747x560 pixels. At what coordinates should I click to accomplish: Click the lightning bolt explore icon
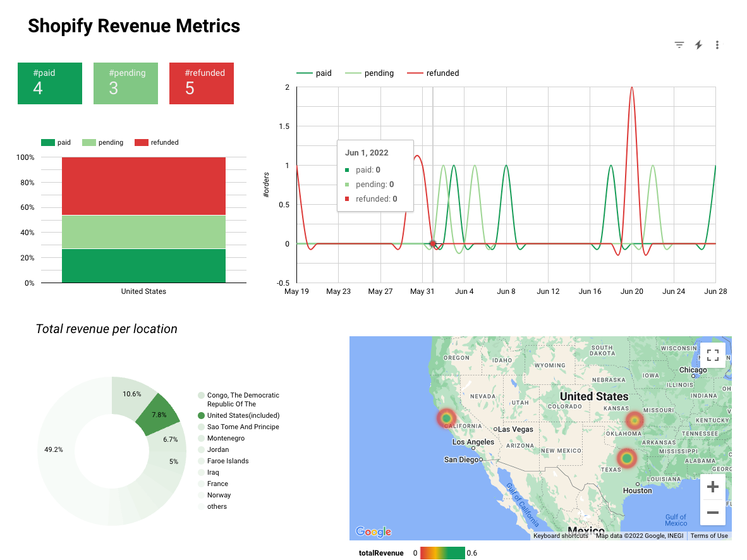coord(698,45)
